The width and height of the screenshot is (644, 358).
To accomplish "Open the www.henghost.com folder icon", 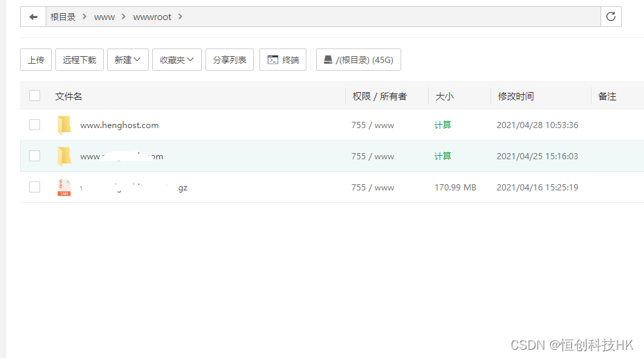I will [64, 125].
